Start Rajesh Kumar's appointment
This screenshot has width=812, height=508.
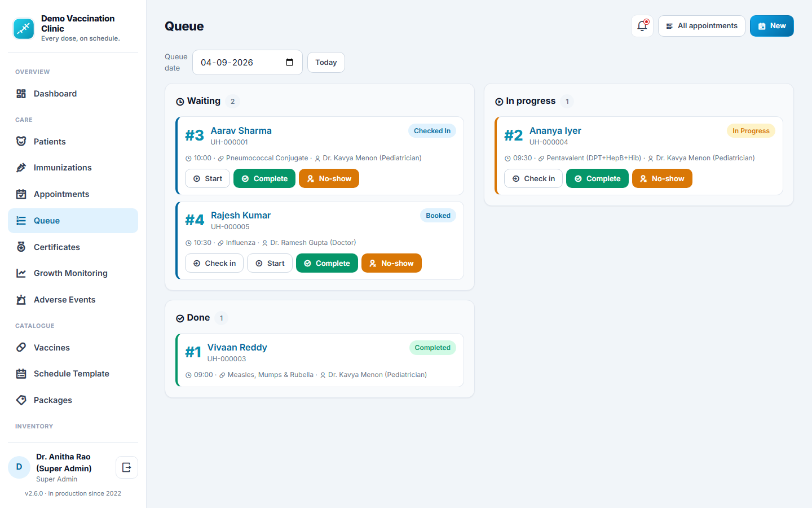click(x=270, y=263)
